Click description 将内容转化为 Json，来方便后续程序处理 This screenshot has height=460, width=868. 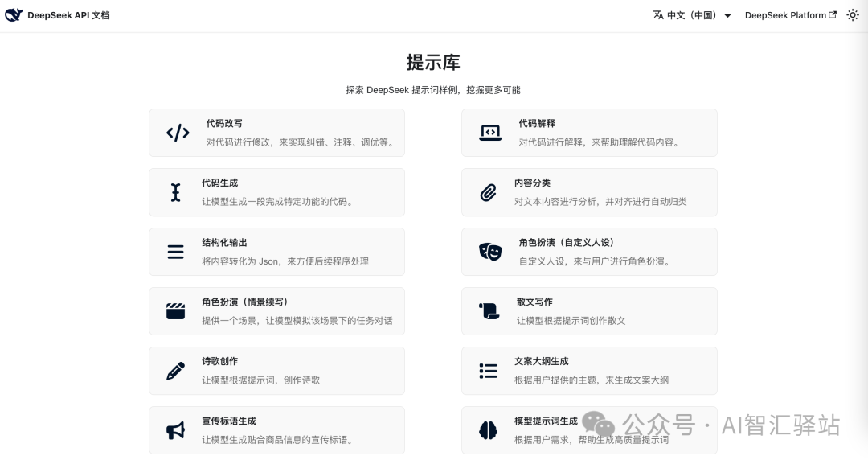point(285,261)
